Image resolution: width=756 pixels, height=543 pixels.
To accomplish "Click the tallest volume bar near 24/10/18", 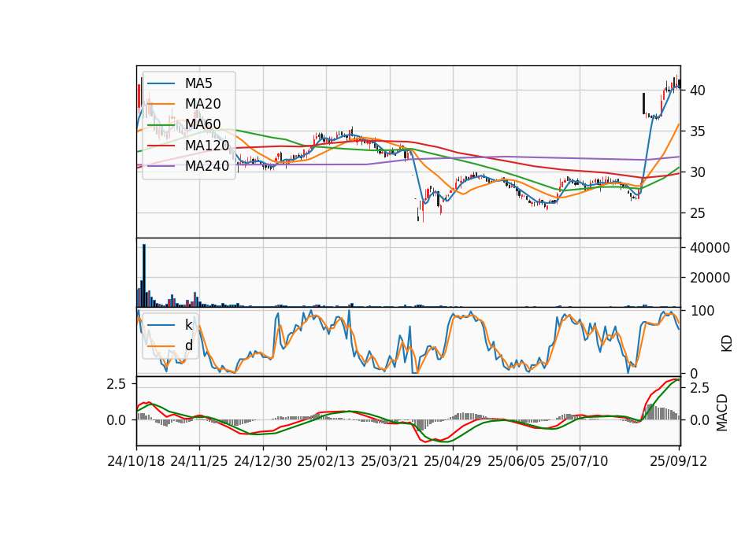I will tap(143, 275).
